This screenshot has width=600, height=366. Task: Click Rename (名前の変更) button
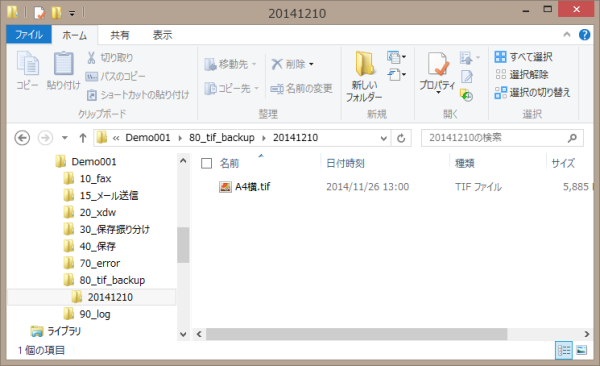pyautogui.click(x=302, y=89)
